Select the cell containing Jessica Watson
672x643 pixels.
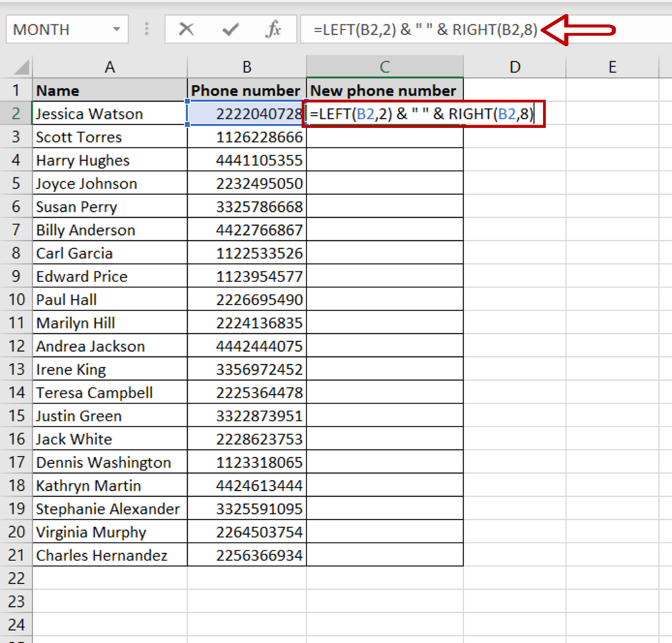point(109,114)
